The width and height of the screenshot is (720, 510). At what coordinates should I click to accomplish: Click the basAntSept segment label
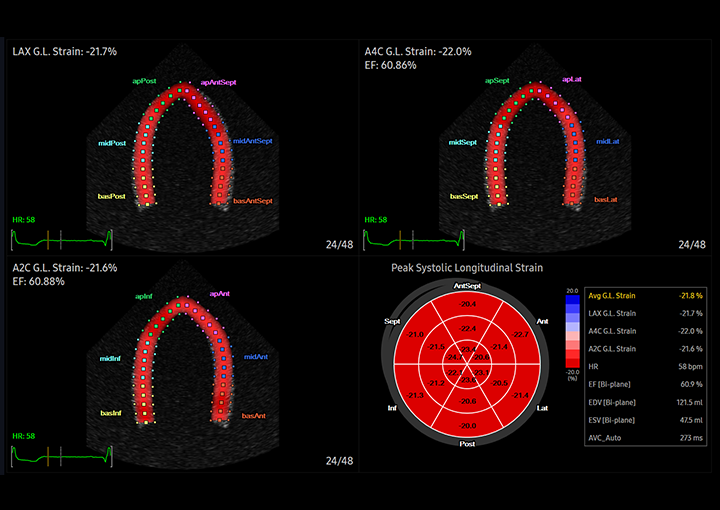click(253, 201)
